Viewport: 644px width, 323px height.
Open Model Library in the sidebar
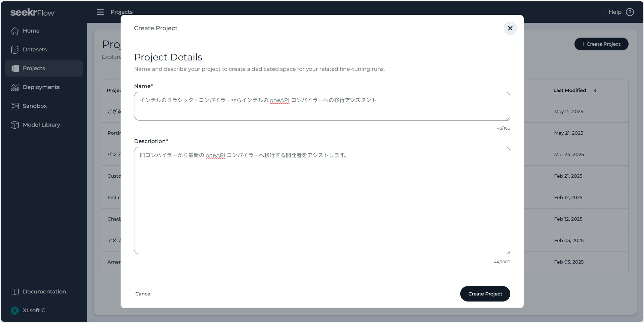(x=44, y=125)
